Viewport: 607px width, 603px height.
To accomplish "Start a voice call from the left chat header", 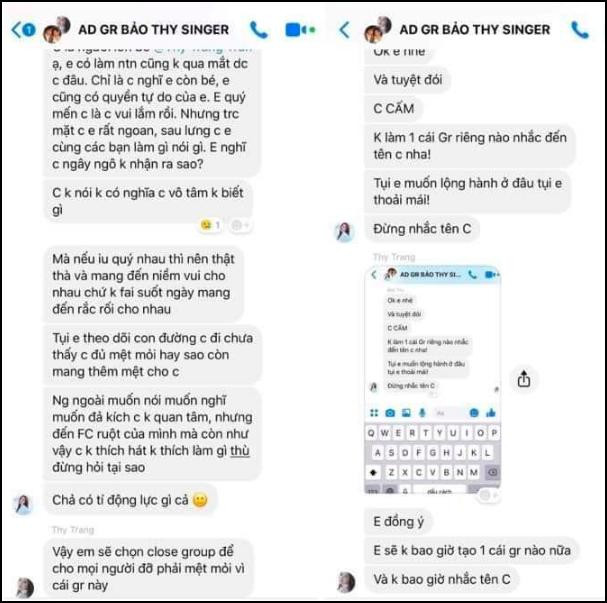I will 259,30.
